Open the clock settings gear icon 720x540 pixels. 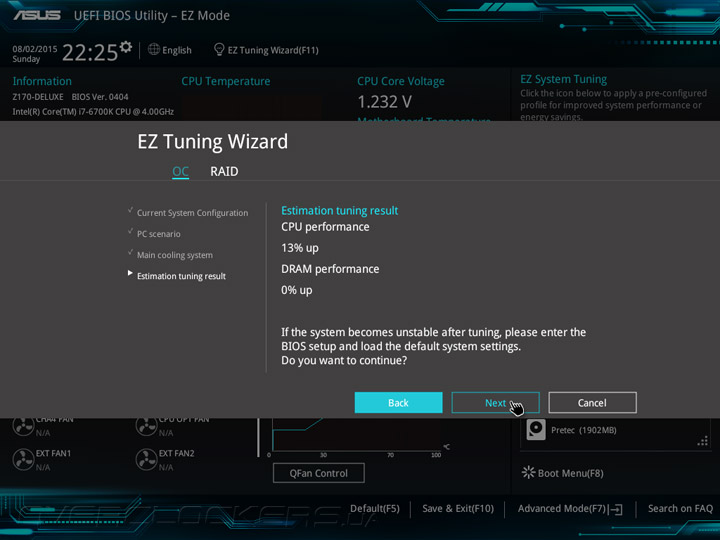126,46
